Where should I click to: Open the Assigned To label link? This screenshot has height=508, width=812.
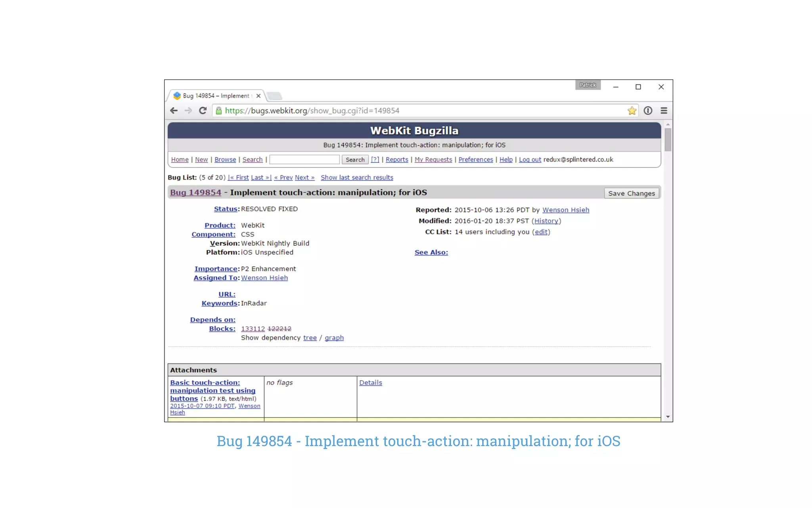click(216, 278)
